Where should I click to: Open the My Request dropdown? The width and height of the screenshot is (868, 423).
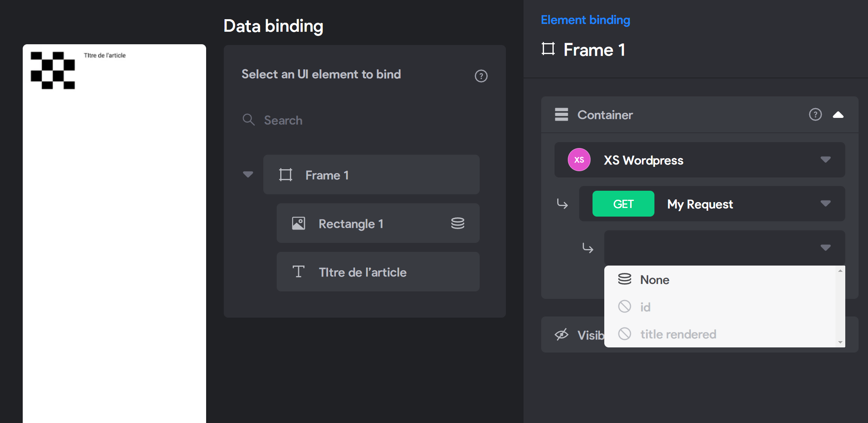(x=712, y=204)
